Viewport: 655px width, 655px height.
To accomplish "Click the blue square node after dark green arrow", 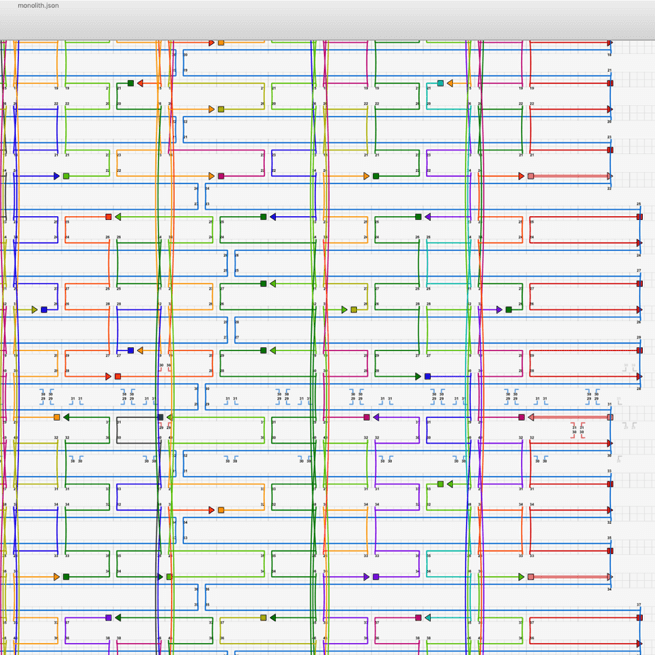I will [x=428, y=377].
